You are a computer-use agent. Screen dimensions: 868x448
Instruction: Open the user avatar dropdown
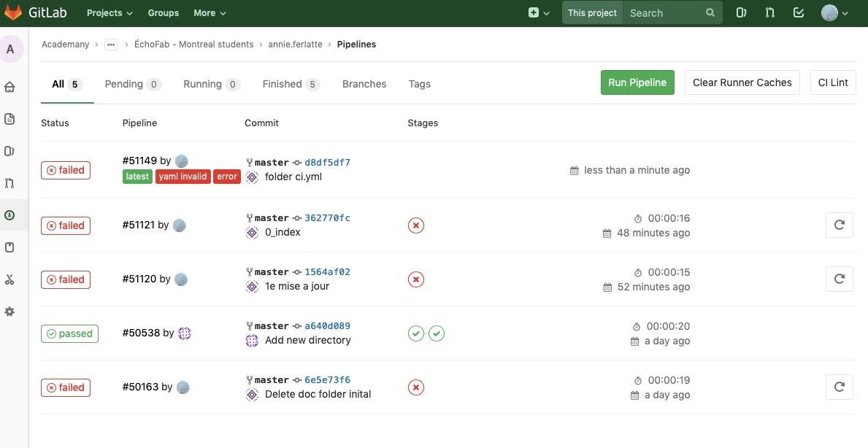tap(834, 12)
